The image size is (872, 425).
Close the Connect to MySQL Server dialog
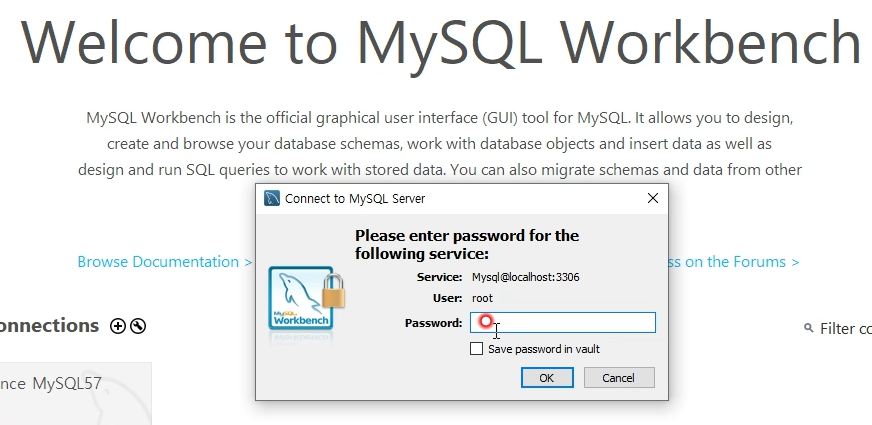pyautogui.click(x=653, y=198)
